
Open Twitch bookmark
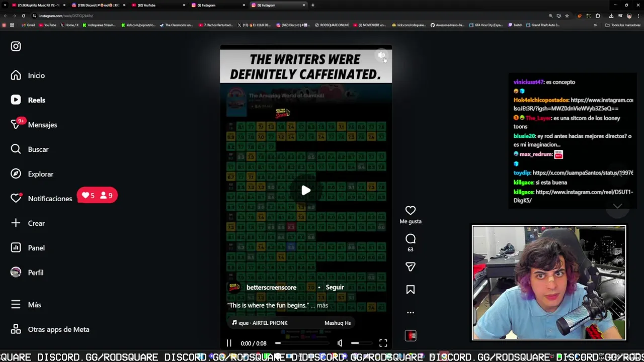[515, 25]
